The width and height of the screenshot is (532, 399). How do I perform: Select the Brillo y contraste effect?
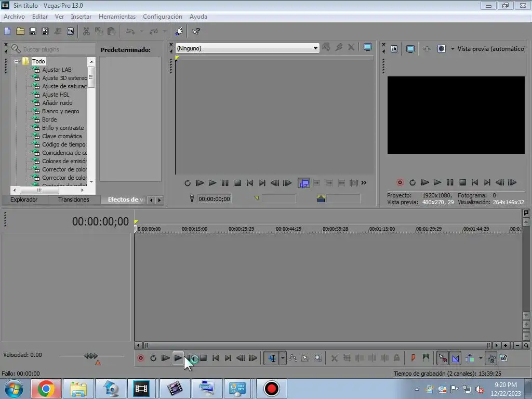point(63,128)
